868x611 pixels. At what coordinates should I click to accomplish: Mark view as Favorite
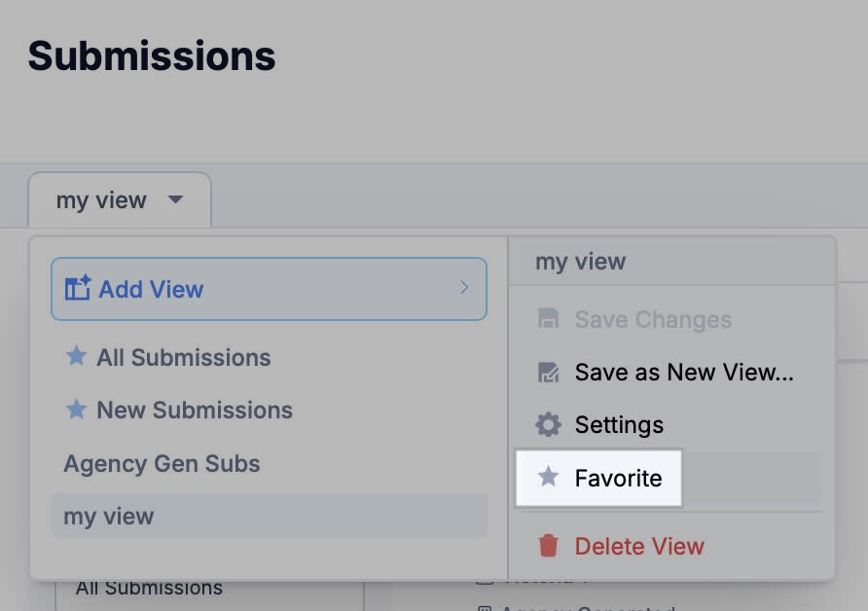(618, 478)
